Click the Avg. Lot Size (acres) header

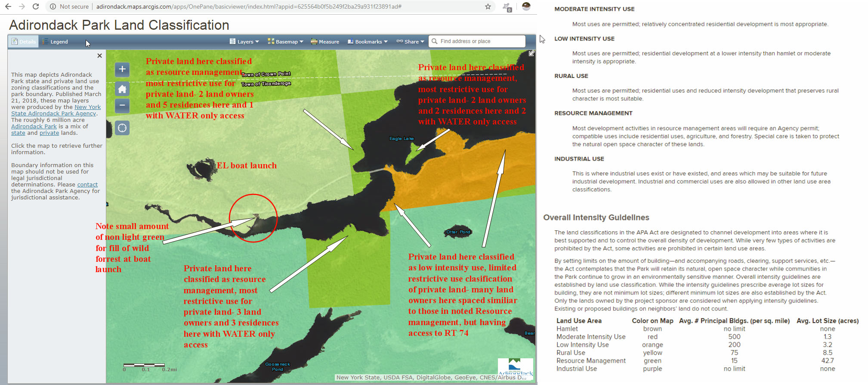click(828, 321)
